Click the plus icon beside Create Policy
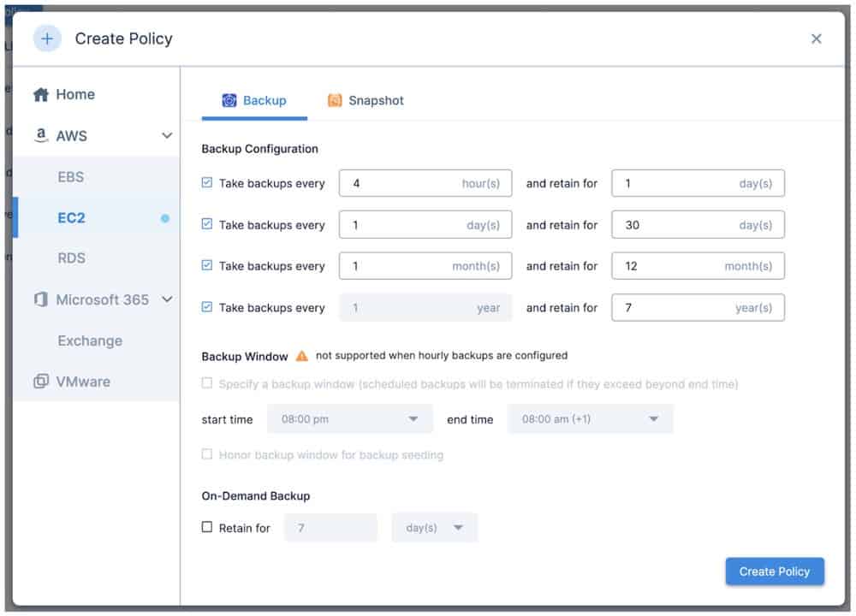Image resolution: width=856 pixels, height=616 pixels. tap(48, 38)
